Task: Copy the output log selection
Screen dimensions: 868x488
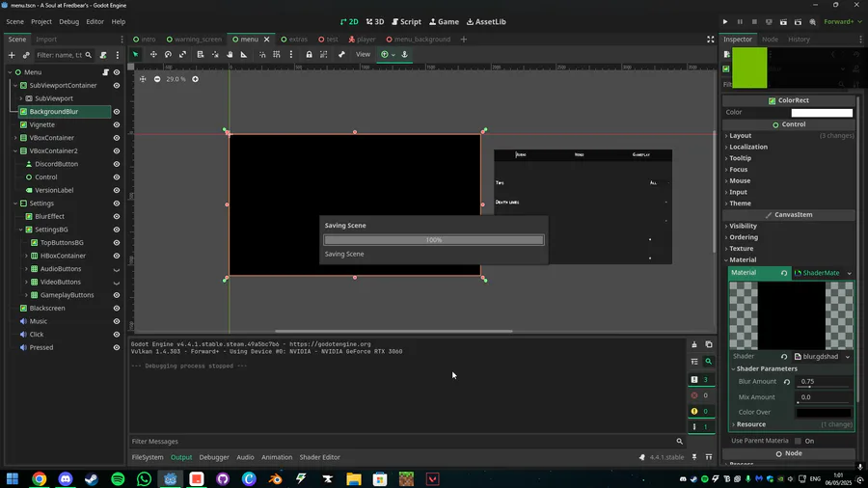Action: pyautogui.click(x=709, y=344)
